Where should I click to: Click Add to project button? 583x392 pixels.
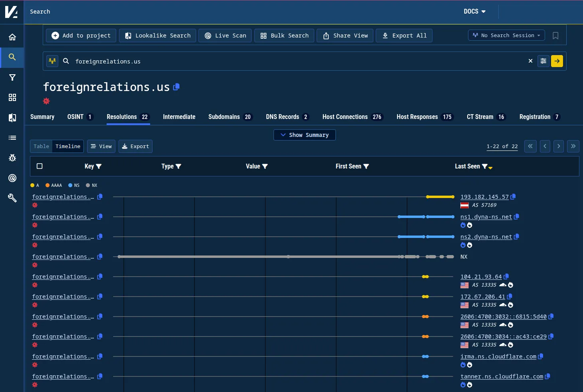[x=81, y=36]
